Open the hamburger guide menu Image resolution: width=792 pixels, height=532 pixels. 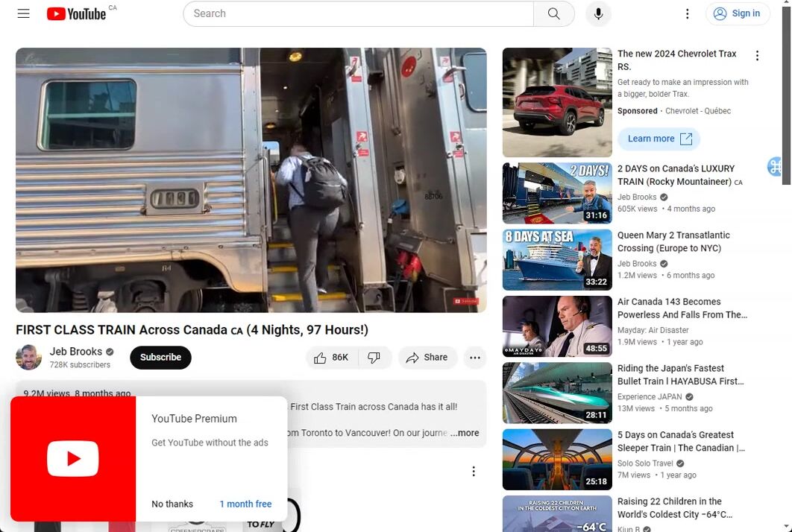[23, 13]
